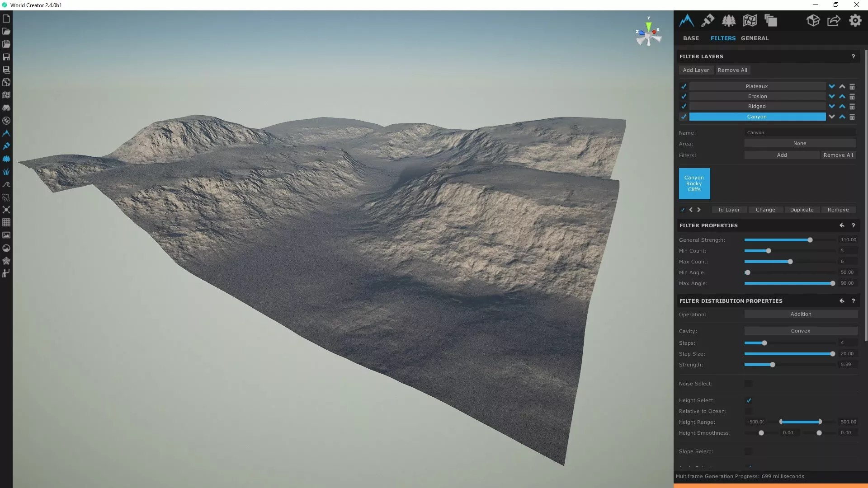Switch to the BASE tab
Image resolution: width=868 pixels, height=488 pixels.
pos(691,38)
